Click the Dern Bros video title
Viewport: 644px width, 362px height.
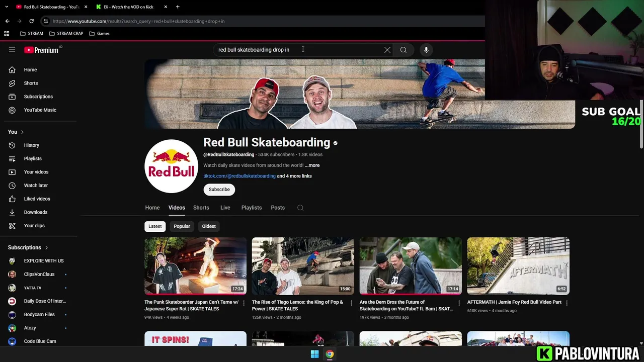(407, 305)
